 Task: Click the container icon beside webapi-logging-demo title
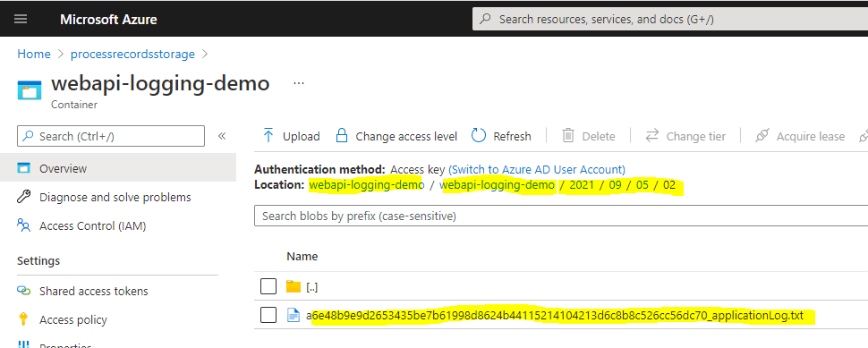[30, 89]
